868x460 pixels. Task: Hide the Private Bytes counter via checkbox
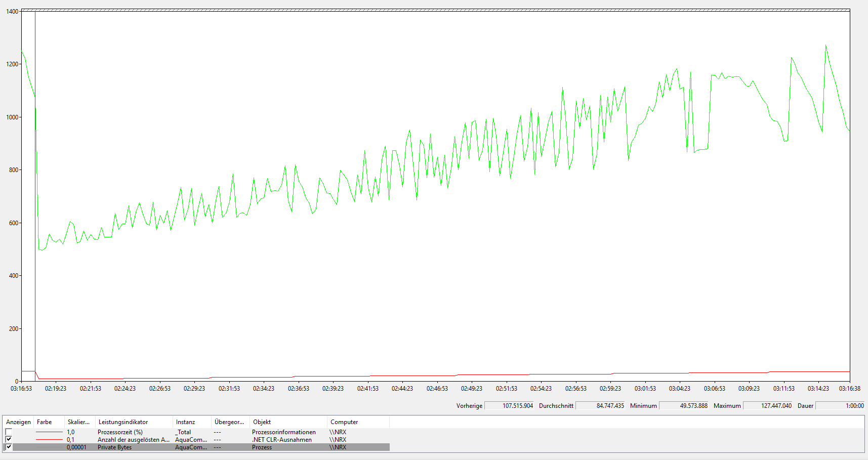[x=9, y=447]
